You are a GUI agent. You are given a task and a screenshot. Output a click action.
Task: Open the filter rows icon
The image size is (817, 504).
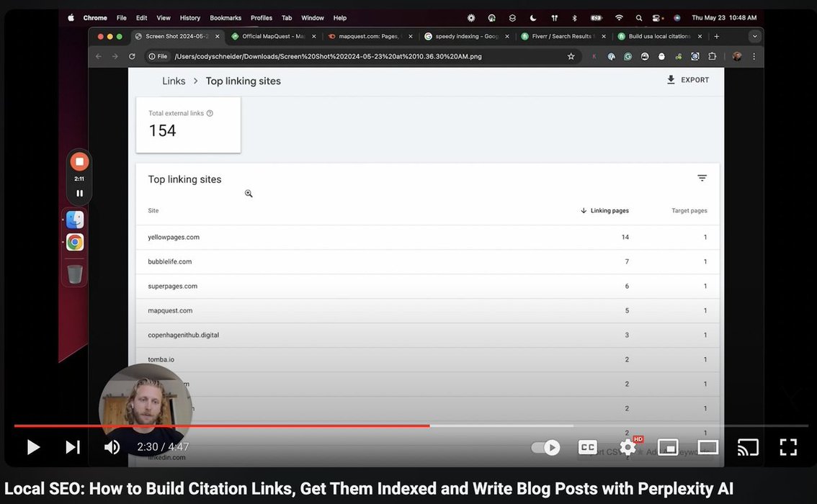702,179
